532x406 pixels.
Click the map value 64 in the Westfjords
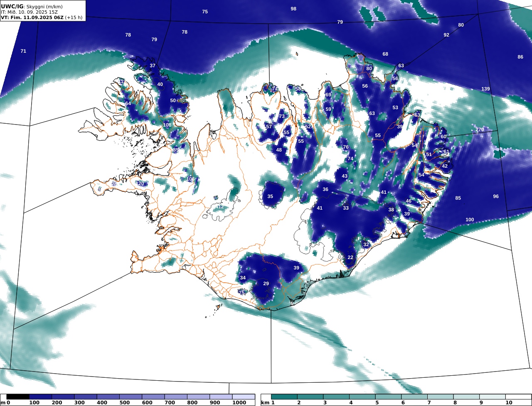point(128,103)
